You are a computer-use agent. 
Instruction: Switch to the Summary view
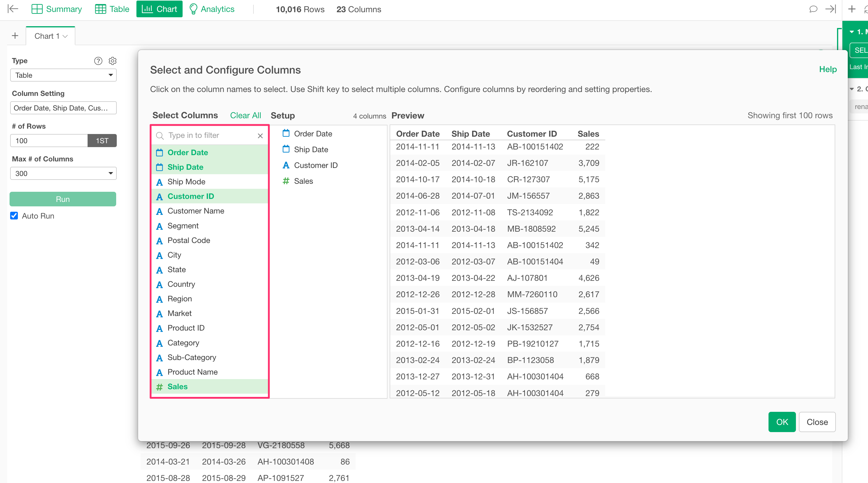click(57, 9)
